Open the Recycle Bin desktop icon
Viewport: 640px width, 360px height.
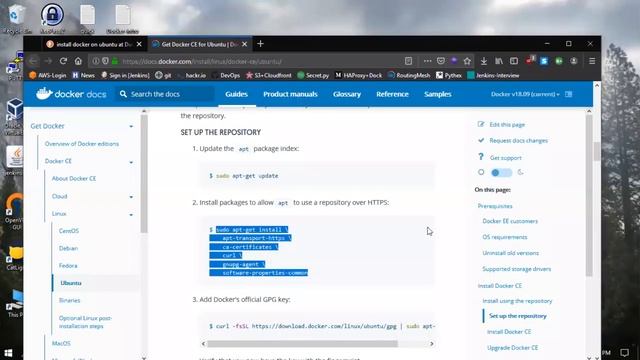coord(16,18)
